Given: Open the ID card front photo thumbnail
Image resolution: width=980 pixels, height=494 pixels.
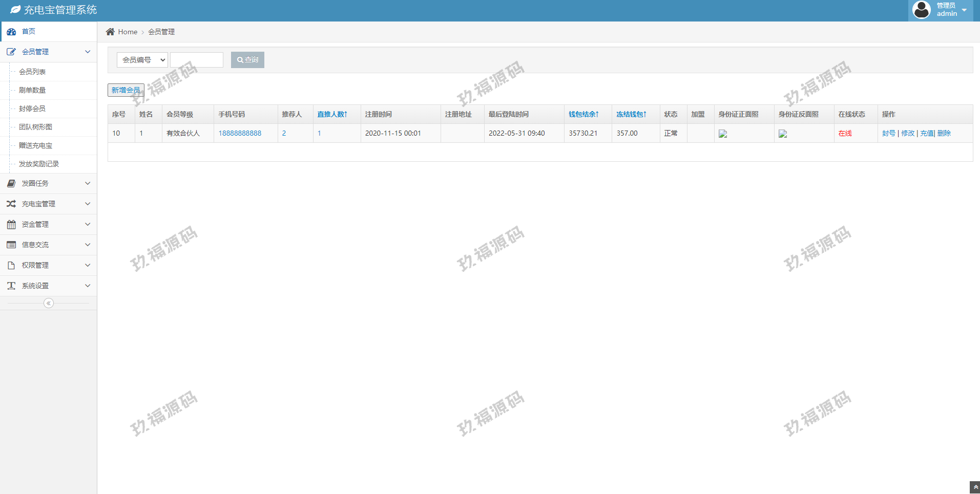Looking at the screenshot, I should pyautogui.click(x=723, y=134).
